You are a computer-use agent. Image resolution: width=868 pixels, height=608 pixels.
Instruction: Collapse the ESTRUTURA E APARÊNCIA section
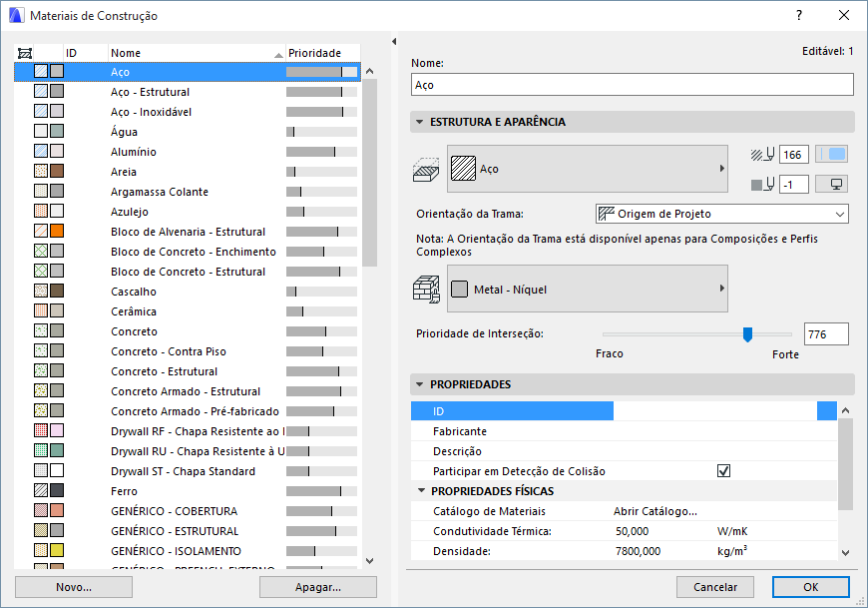click(420, 122)
